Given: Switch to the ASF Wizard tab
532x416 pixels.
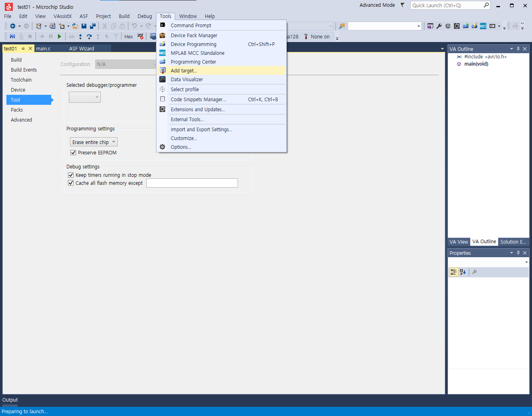Looking at the screenshot, I should click(x=82, y=48).
